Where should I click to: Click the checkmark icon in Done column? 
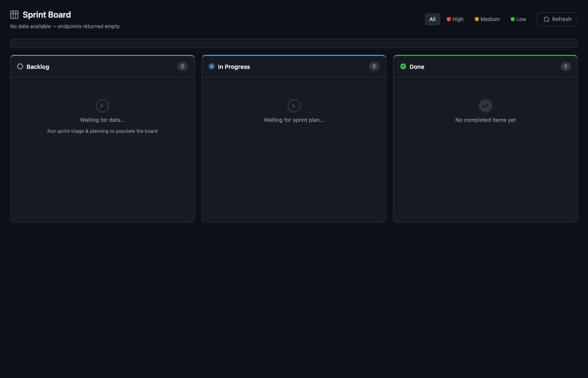coord(486,106)
